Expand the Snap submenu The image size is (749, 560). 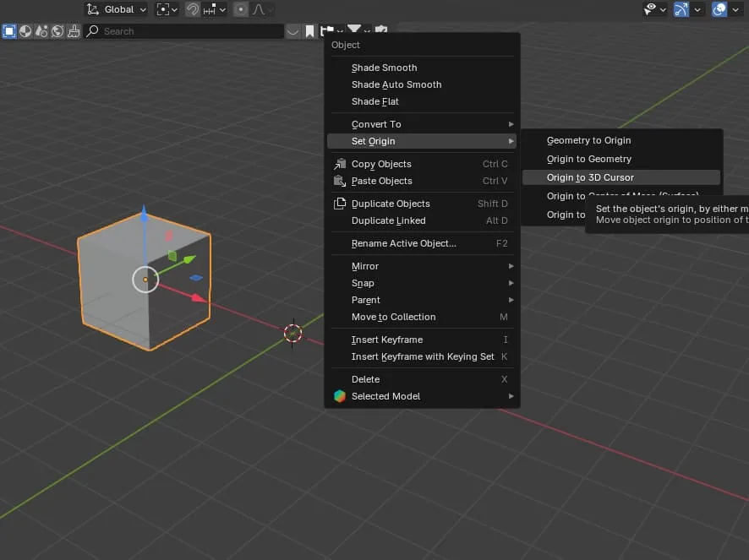click(x=421, y=283)
